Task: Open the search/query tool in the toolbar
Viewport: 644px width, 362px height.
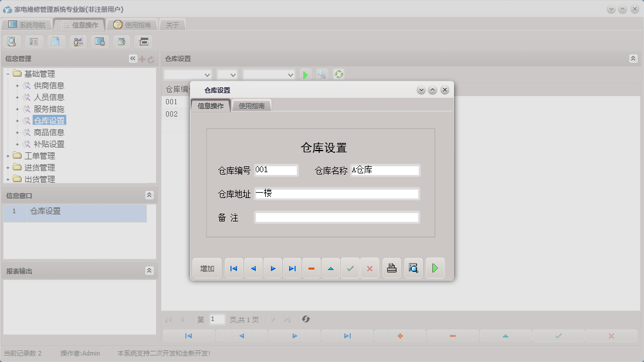Action: click(12, 41)
